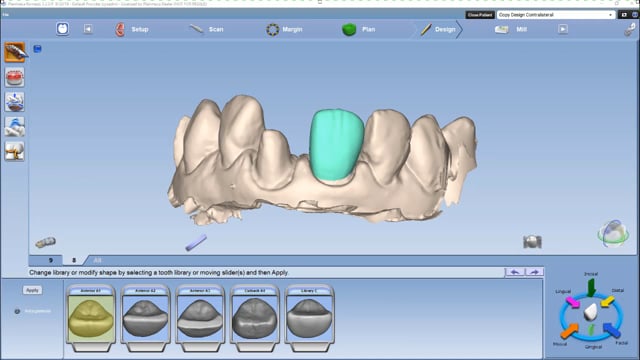The width and height of the screenshot is (640, 360).
Task: Click the round blue icon beside the camera
Action: tap(635, 15)
